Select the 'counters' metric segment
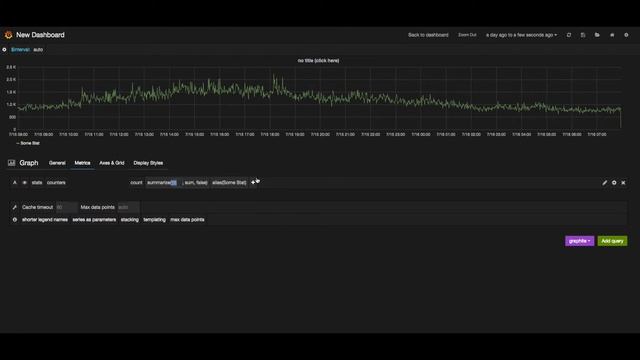The height and width of the screenshot is (360, 640). click(56, 183)
